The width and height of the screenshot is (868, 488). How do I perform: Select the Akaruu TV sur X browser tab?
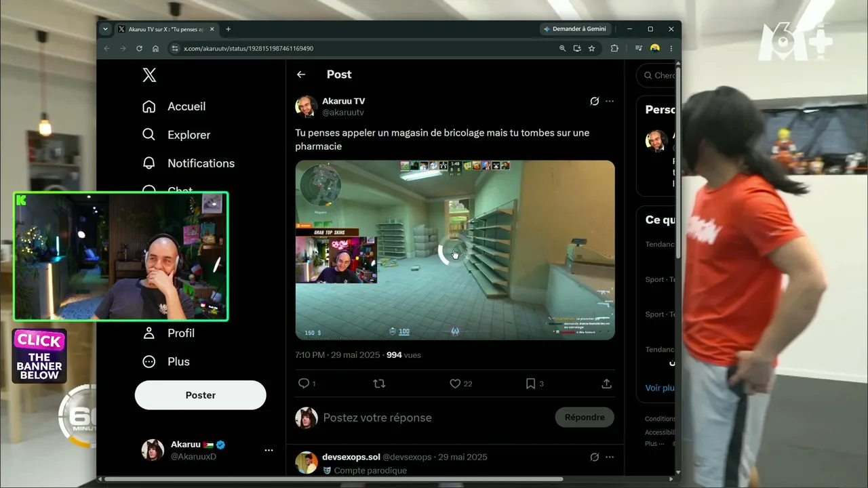(167, 29)
